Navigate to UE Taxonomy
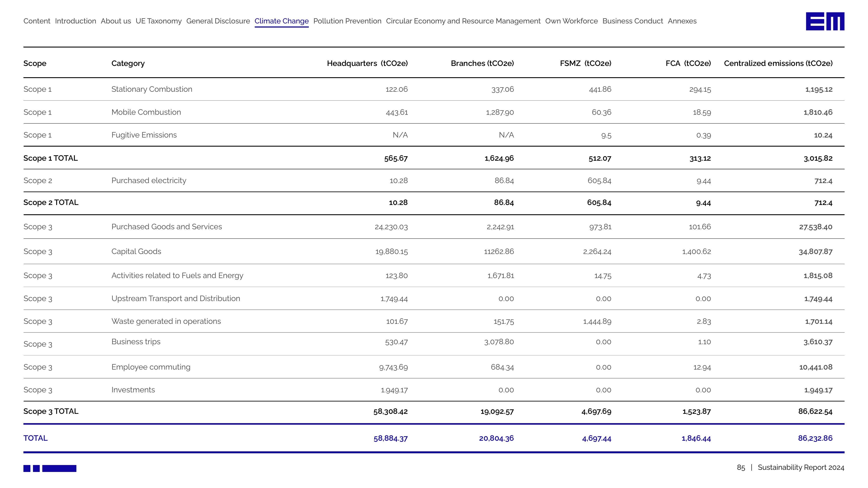 [159, 21]
